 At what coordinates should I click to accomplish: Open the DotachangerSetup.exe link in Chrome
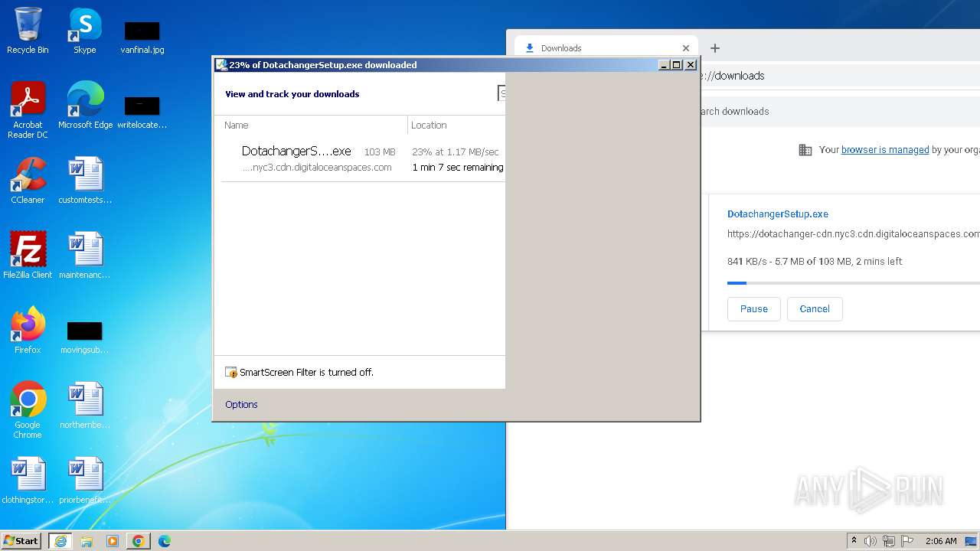click(x=778, y=214)
